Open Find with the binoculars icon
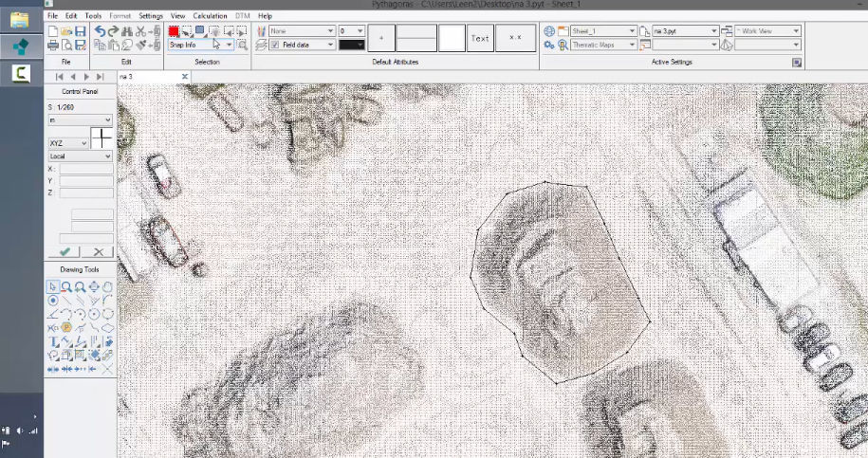This screenshot has width=868, height=458. pos(127,31)
